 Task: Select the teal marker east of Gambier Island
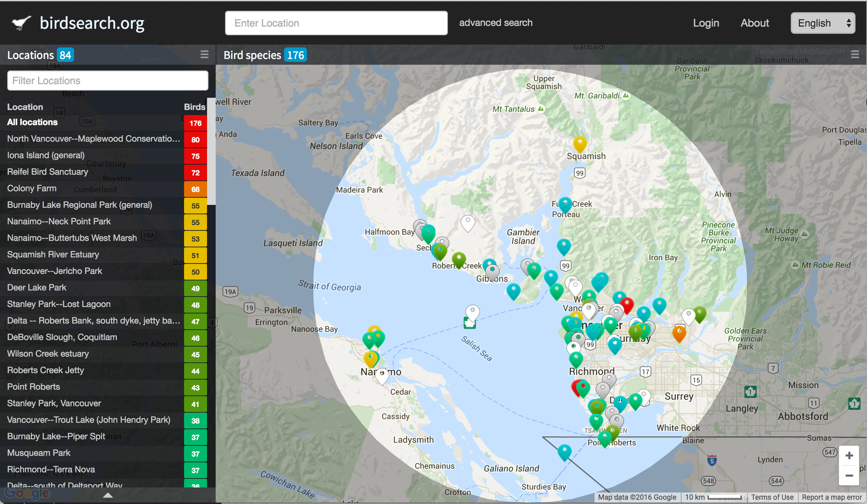564,247
